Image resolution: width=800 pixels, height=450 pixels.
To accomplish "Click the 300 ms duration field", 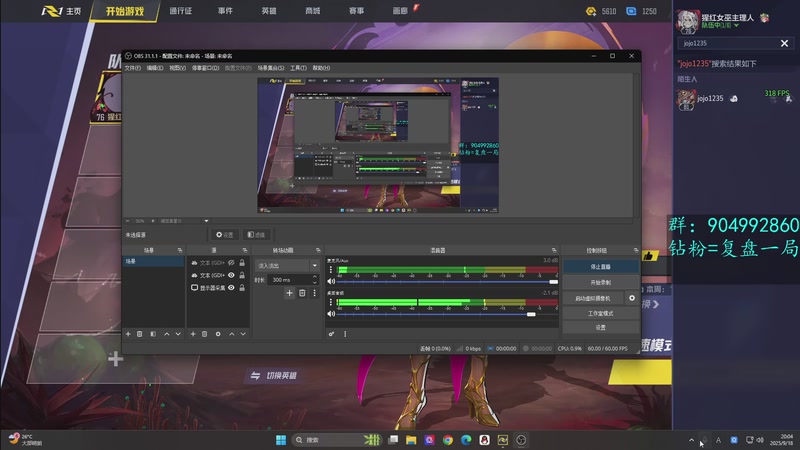I will point(289,280).
